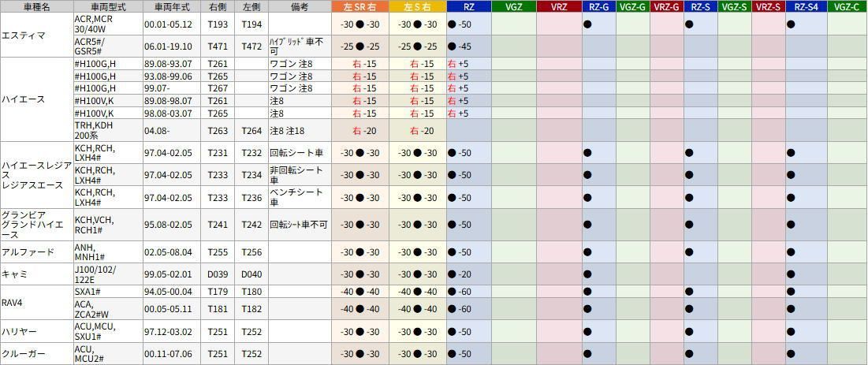Select the クルーガー model name cell
868x365 pixels.
pyautogui.click(x=36, y=354)
